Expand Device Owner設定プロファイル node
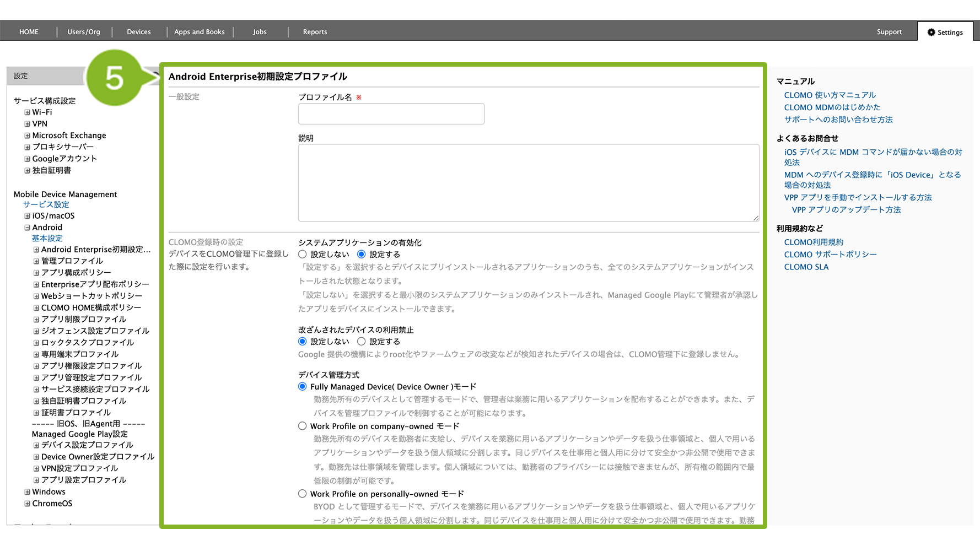980x551 pixels. click(x=36, y=457)
